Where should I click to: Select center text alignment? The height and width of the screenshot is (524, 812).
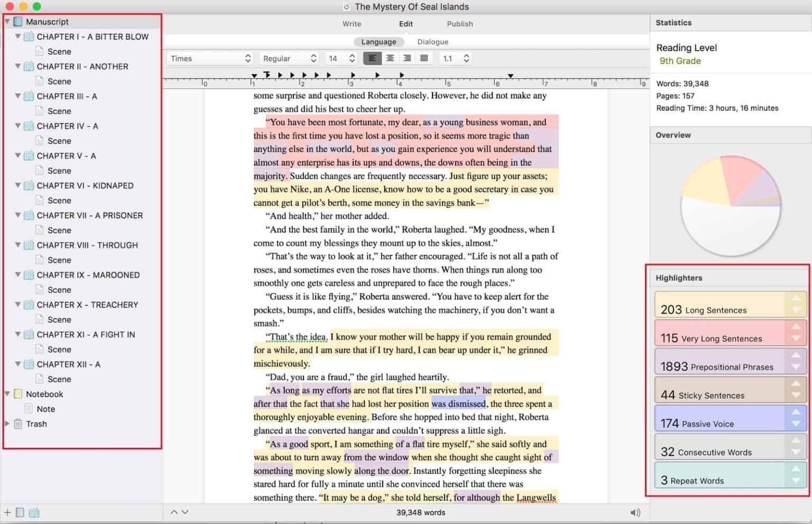point(390,58)
